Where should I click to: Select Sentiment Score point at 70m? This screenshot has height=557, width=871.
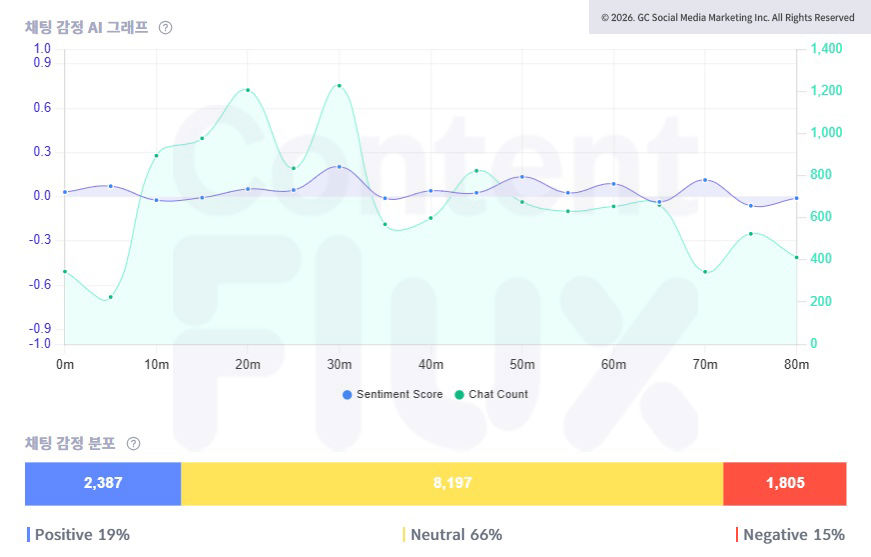pyautogui.click(x=705, y=180)
